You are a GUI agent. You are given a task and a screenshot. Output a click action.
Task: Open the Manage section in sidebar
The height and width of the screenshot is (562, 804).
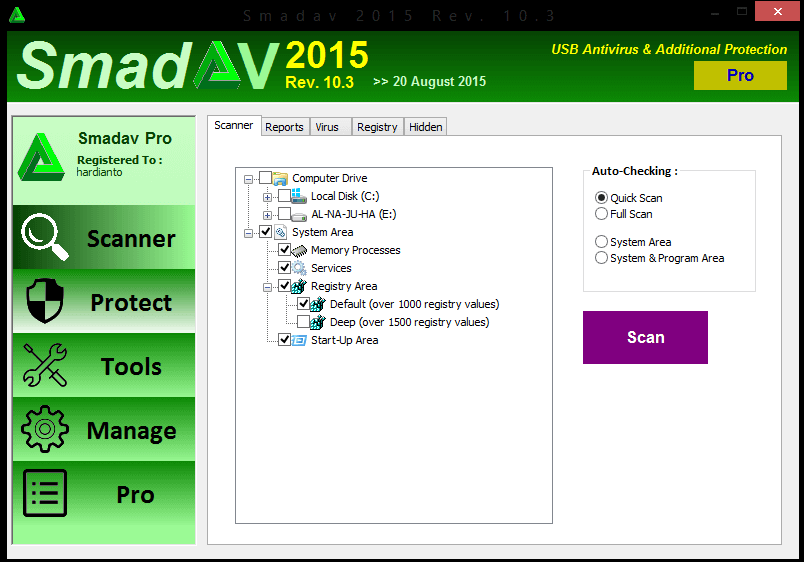104,430
